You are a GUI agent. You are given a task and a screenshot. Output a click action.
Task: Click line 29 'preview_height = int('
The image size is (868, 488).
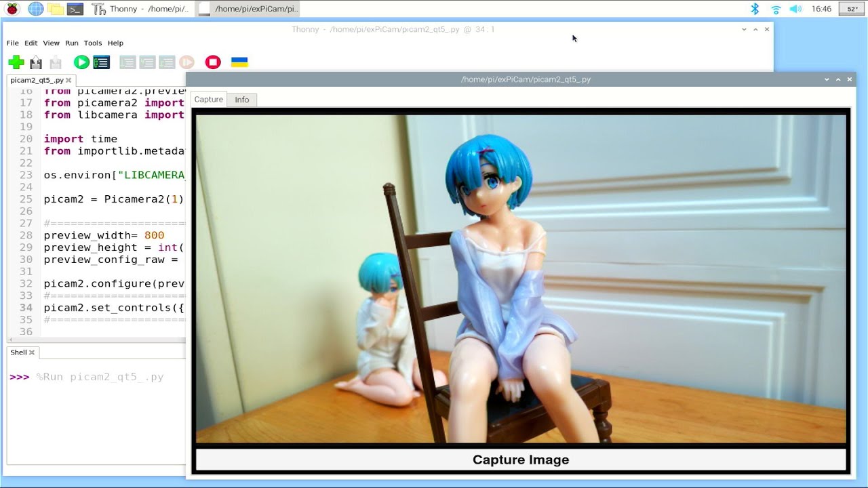tap(115, 247)
